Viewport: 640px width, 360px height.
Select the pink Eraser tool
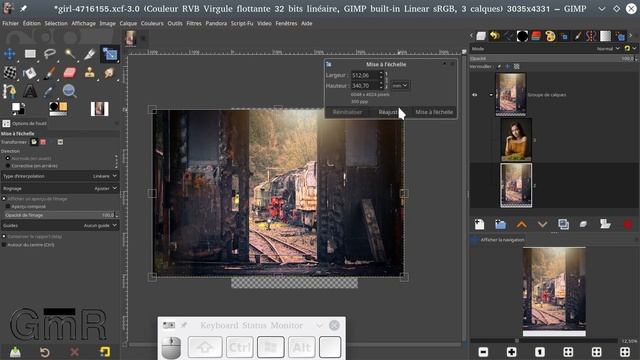click(x=70, y=73)
